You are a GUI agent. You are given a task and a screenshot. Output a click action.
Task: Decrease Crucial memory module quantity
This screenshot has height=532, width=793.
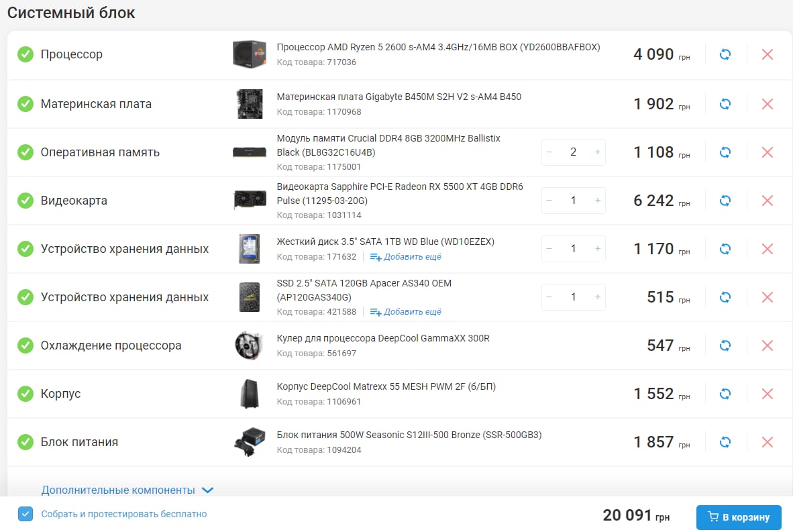pos(549,152)
